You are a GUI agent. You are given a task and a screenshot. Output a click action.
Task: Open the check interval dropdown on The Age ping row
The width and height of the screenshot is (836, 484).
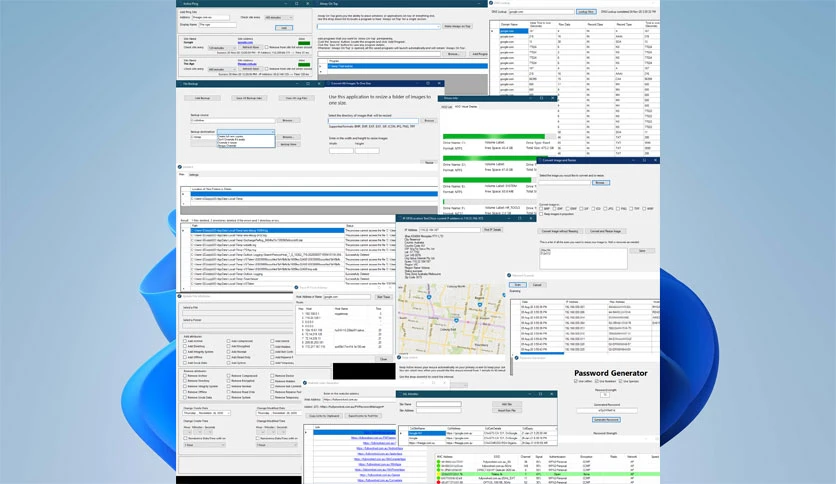pos(222,69)
